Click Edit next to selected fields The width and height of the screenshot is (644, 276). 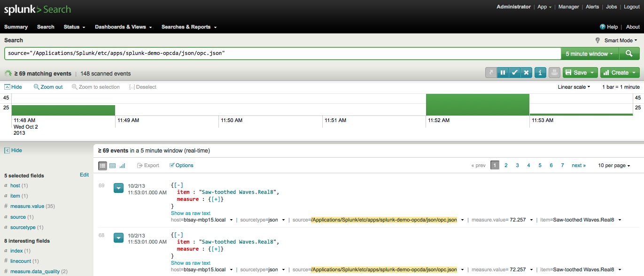[x=84, y=175]
